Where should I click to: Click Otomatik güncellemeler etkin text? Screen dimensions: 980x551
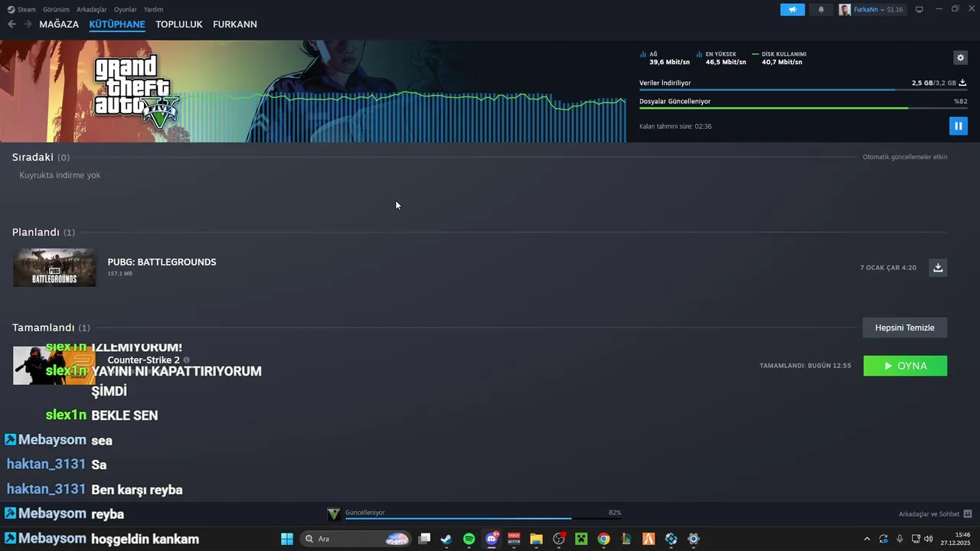coord(905,157)
